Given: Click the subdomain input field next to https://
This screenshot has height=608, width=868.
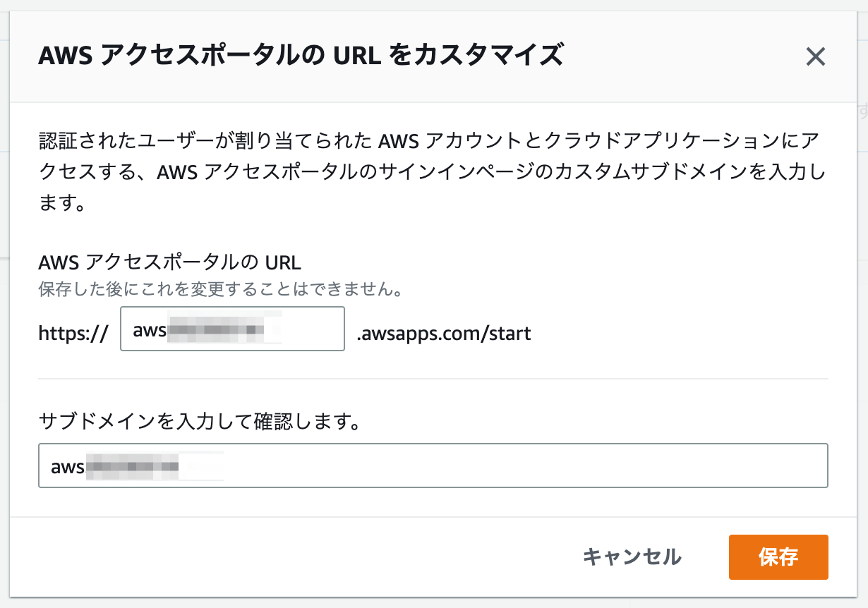Looking at the screenshot, I should 232,329.
